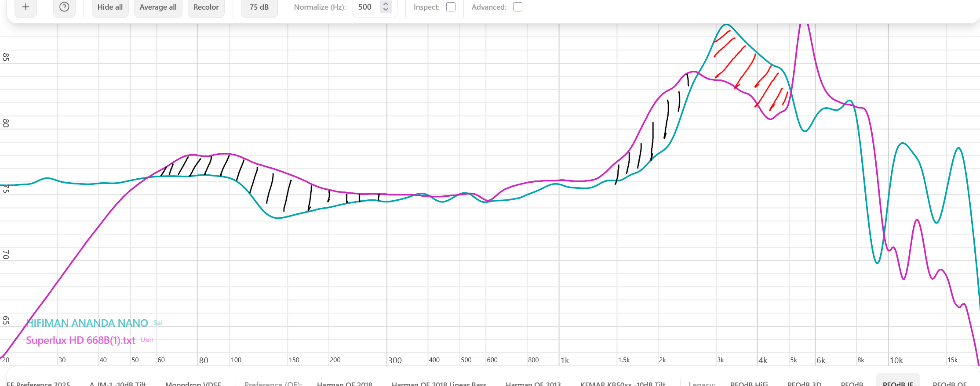Select the KEMAR KB50xx -10dB Tilt target
Viewport: 980px width, 386px height.
[623, 383]
